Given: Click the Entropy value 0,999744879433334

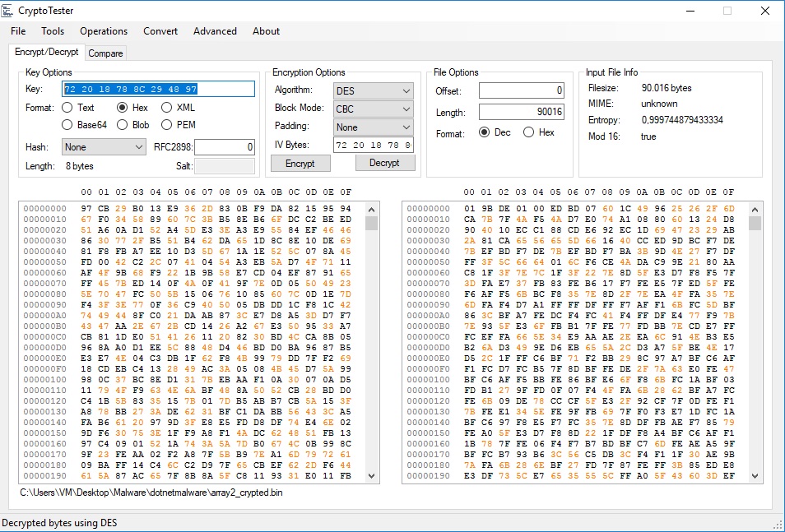Looking at the screenshot, I should tap(682, 120).
